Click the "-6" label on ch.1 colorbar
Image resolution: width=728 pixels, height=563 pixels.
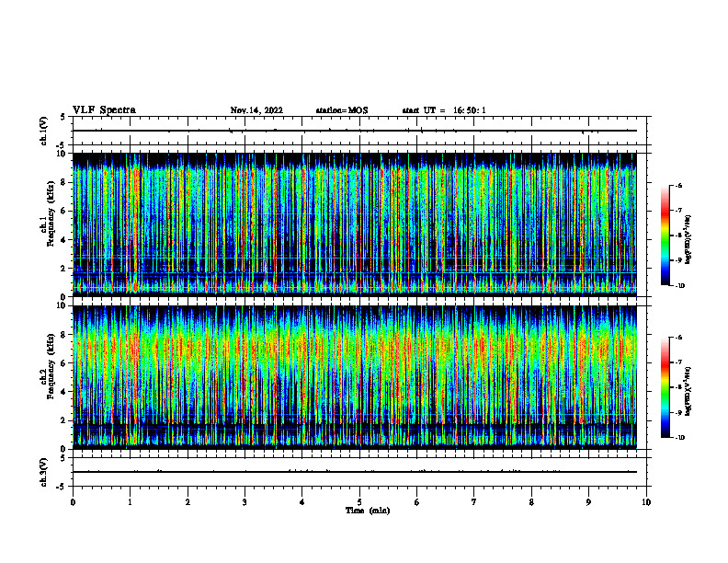(678, 186)
